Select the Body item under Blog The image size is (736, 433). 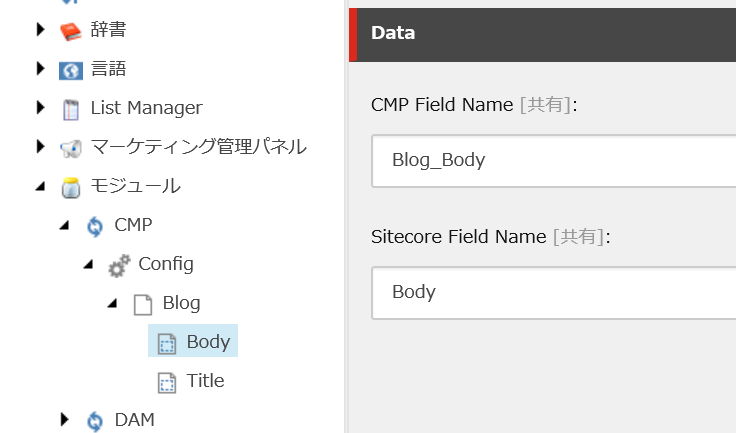[193, 341]
